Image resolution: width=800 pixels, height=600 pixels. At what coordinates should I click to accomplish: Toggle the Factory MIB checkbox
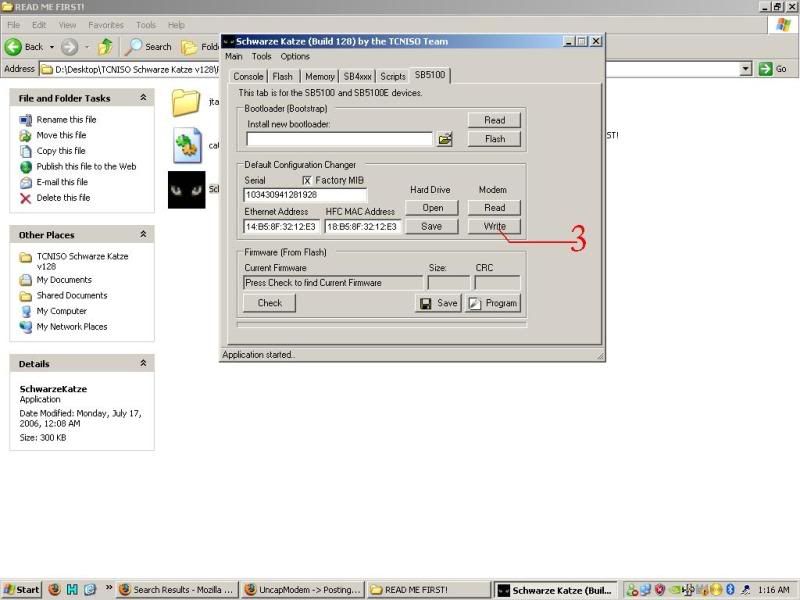pos(307,180)
